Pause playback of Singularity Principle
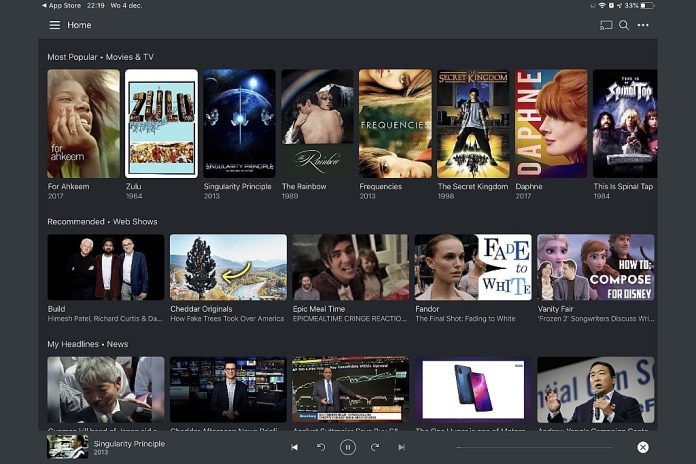696x464 pixels. [348, 447]
